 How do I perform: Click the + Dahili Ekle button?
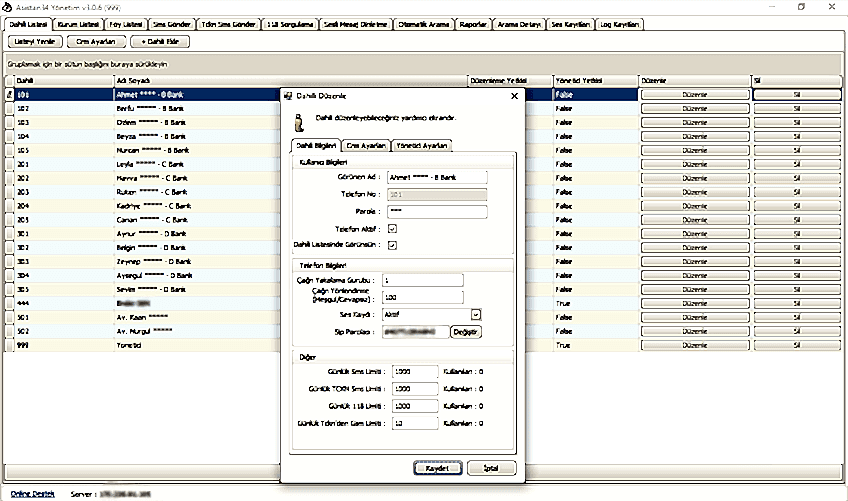coord(160,42)
